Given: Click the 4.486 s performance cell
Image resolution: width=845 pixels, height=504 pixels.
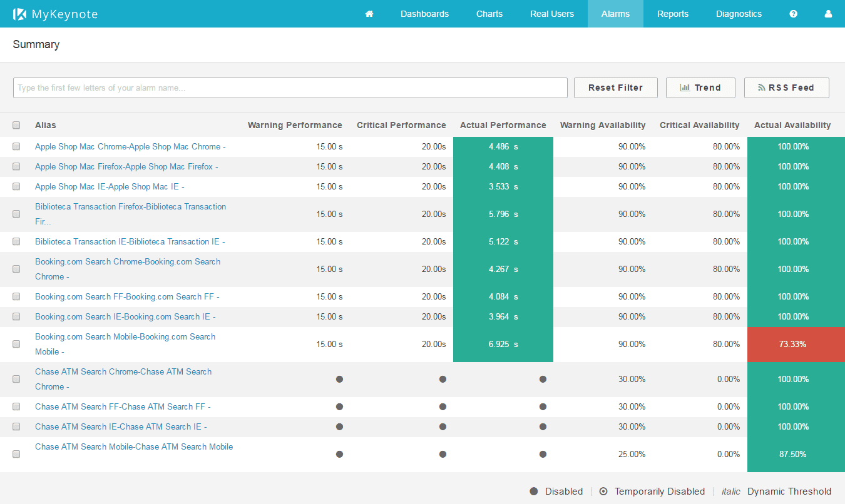Looking at the screenshot, I should 503,146.
